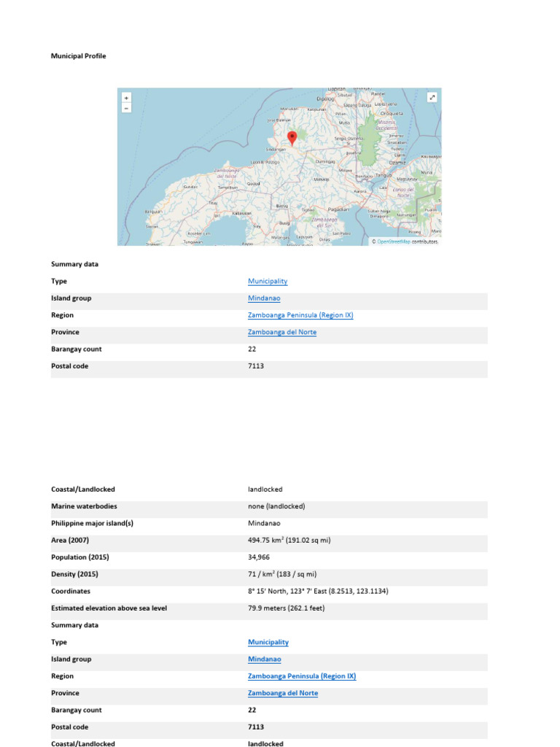Open the second Municipality link in lower table

click(268, 642)
